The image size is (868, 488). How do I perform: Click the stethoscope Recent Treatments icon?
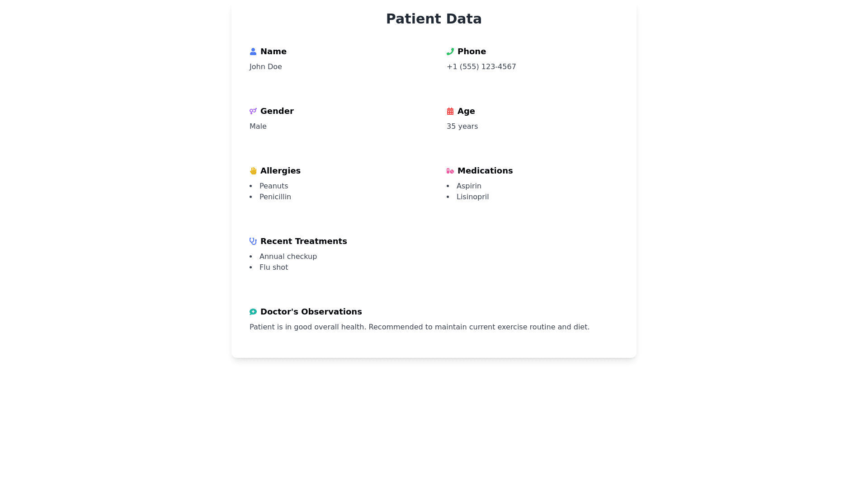coord(253,241)
